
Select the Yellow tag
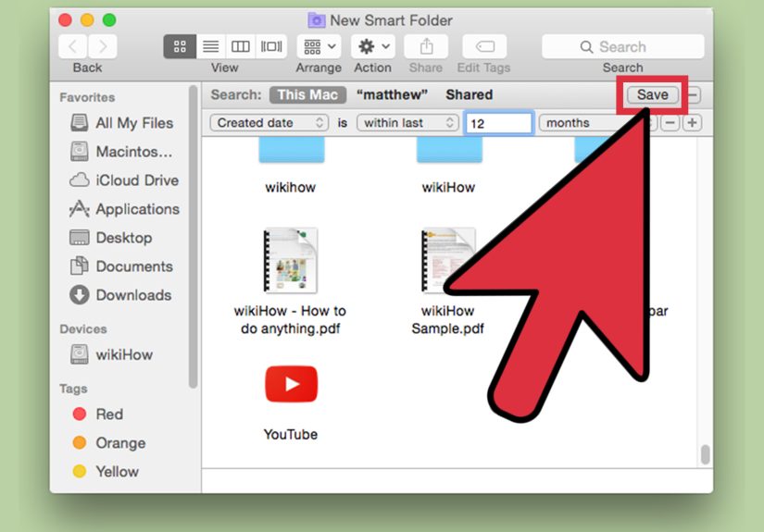coord(106,471)
